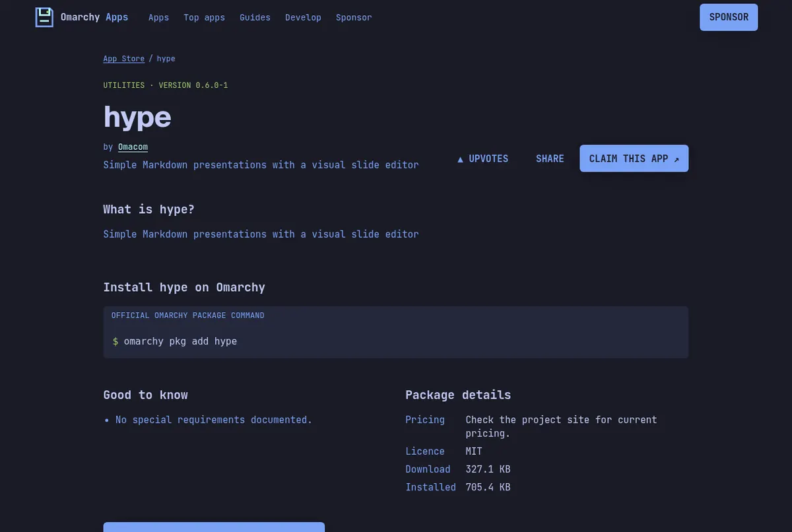This screenshot has width=792, height=532.
Task: Click the "MIT" licence value
Action: (474, 451)
